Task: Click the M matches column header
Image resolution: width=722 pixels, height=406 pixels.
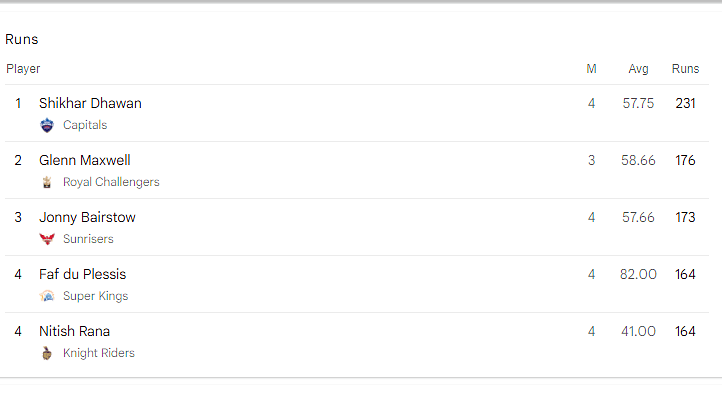Action: pos(592,69)
